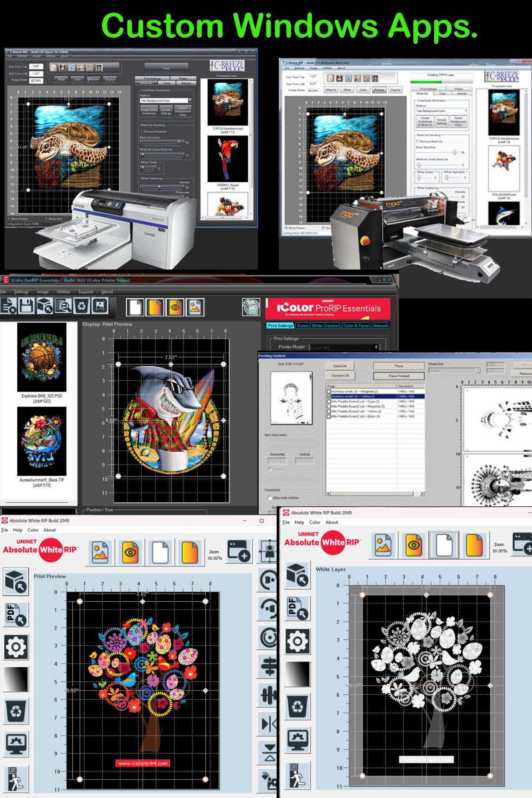Check Paddle Board2 Black row checkbox
The image size is (532, 798).
pyautogui.click(x=329, y=416)
